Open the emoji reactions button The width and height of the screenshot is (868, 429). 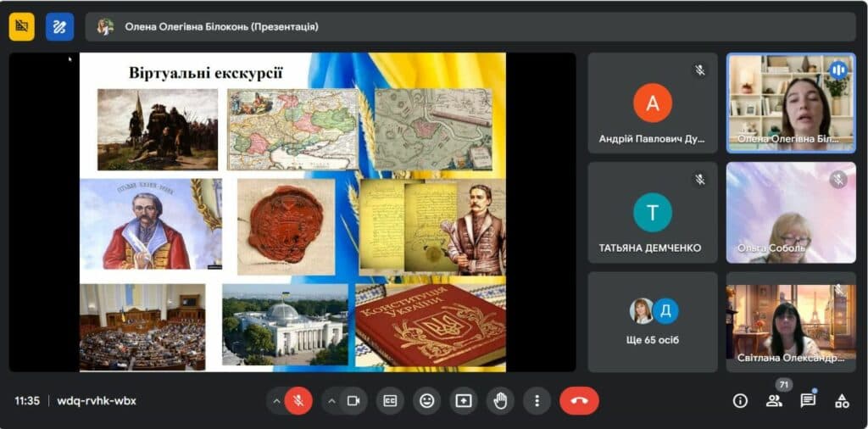pyautogui.click(x=427, y=401)
